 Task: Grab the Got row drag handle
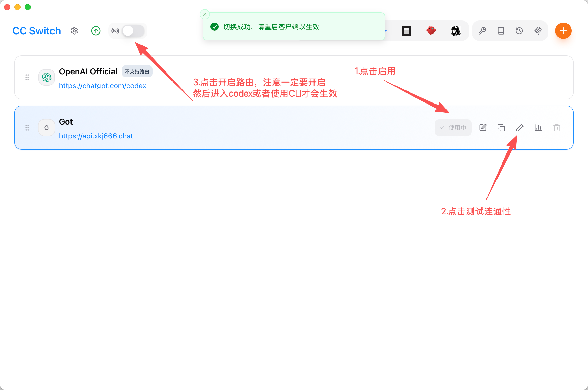tap(27, 128)
